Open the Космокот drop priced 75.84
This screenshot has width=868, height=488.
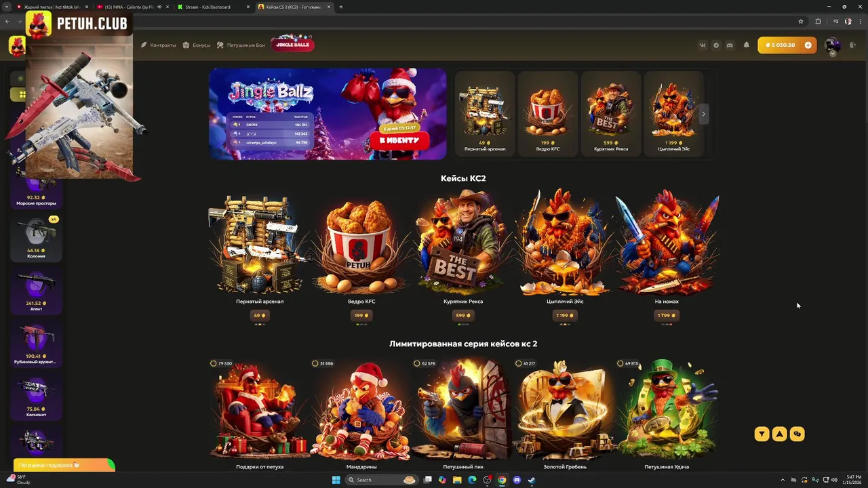click(x=36, y=396)
